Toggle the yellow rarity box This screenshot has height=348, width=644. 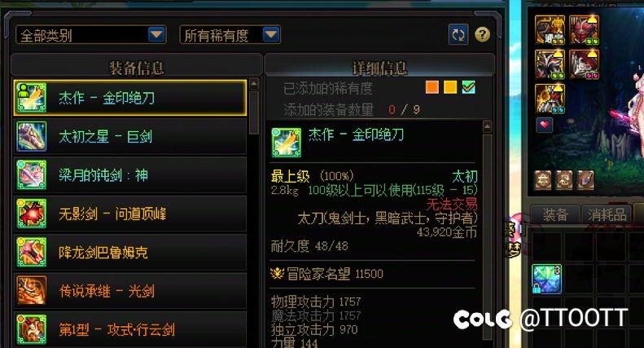[450, 87]
